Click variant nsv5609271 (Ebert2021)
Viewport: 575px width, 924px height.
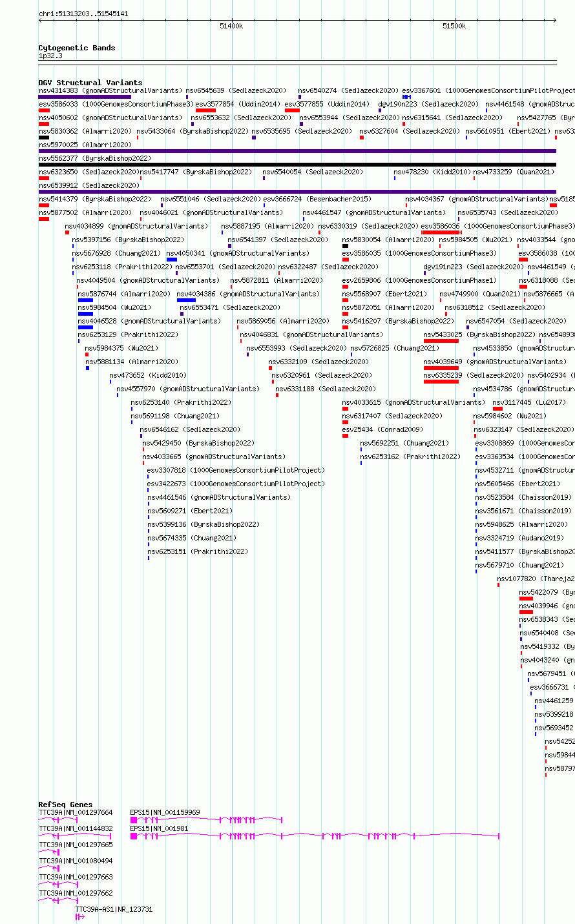190,511
